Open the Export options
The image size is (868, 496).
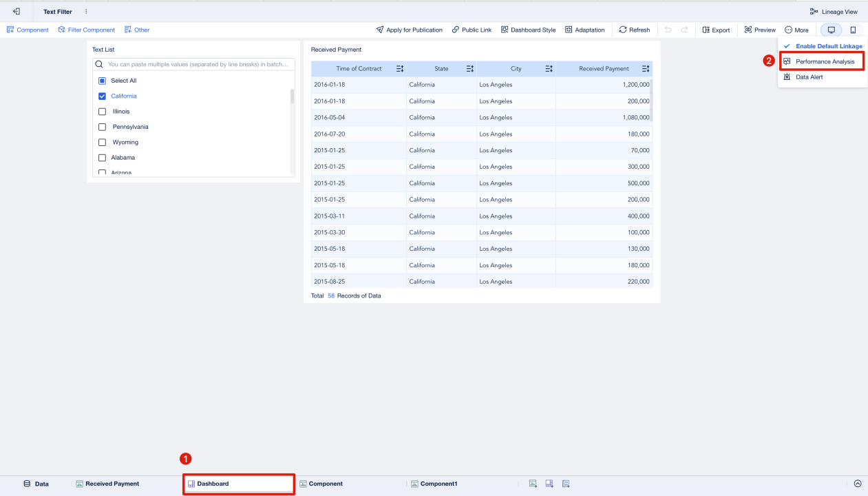coord(716,30)
